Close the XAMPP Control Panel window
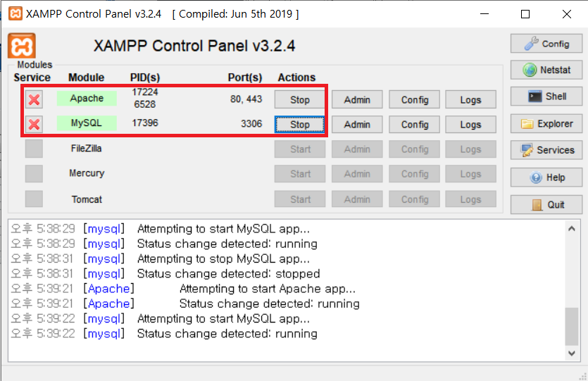 [567, 14]
